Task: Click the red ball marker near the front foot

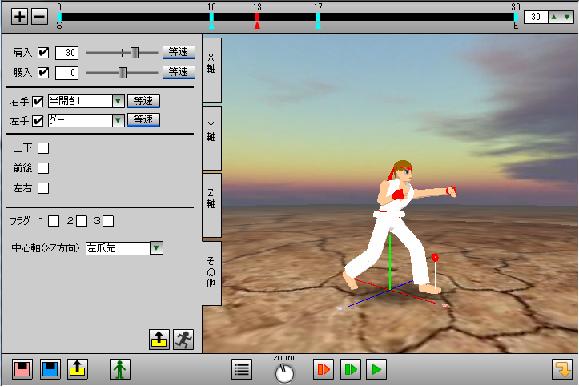Action: click(435, 257)
